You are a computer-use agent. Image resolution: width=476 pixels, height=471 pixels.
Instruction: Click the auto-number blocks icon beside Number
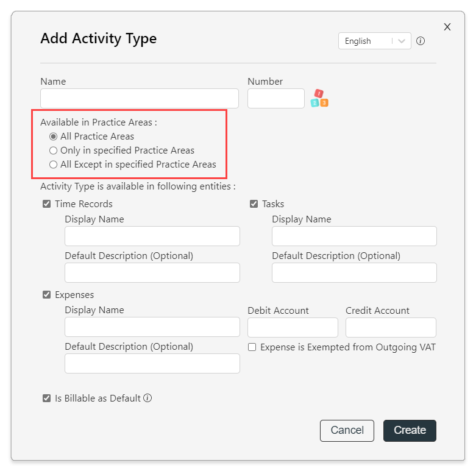coord(319,98)
